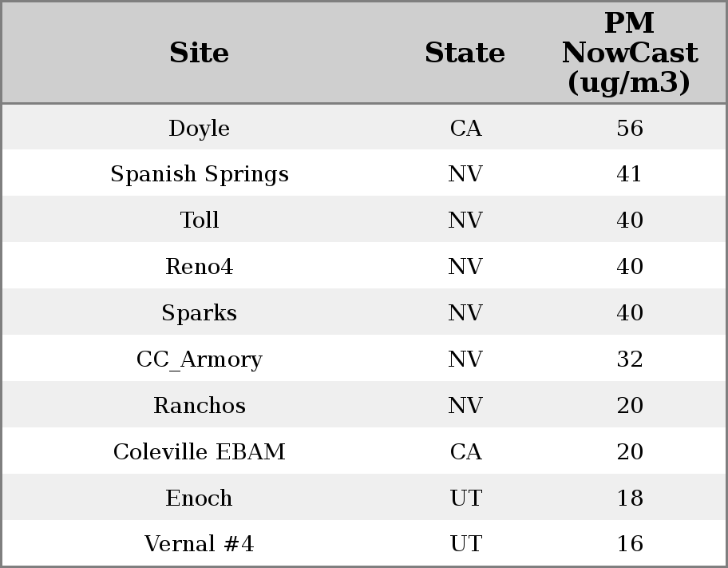This screenshot has height=568, width=728.
Task: Select the Spanish Springs site name
Action: pos(199,174)
